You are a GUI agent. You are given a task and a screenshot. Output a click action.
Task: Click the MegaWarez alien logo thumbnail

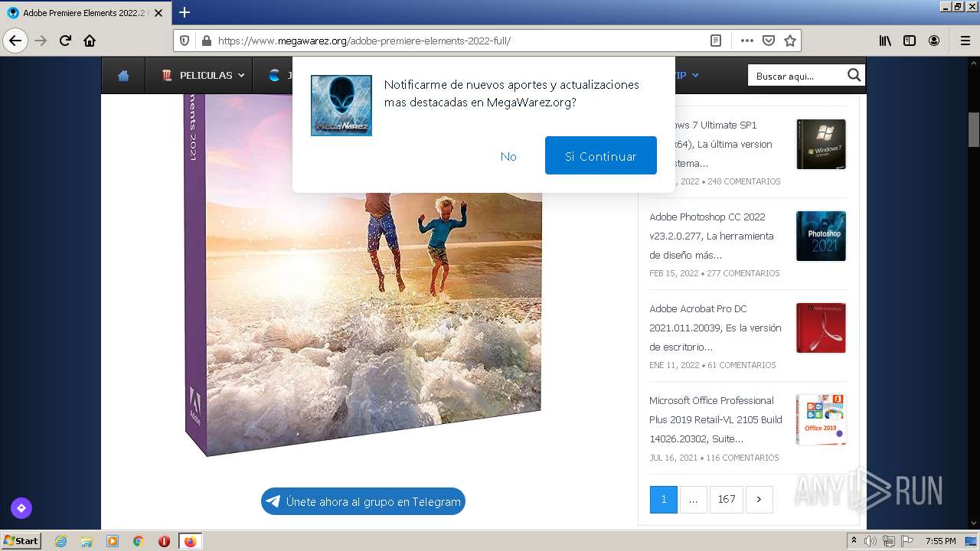pyautogui.click(x=341, y=106)
